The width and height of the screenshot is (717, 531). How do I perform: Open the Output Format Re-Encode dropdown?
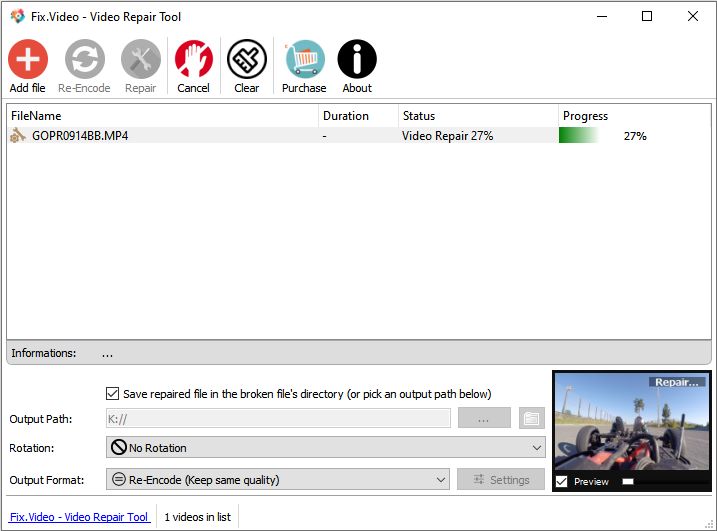278,479
